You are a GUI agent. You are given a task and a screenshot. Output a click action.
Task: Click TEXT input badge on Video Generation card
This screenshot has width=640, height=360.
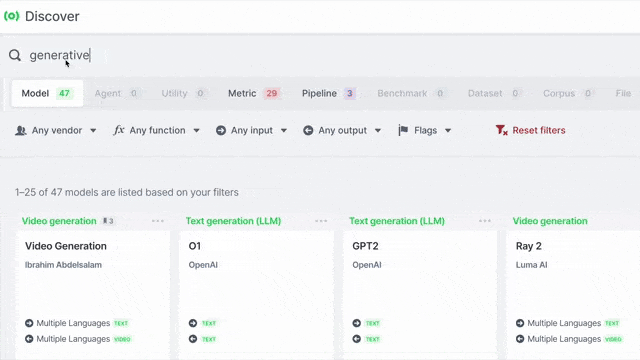tap(121, 323)
